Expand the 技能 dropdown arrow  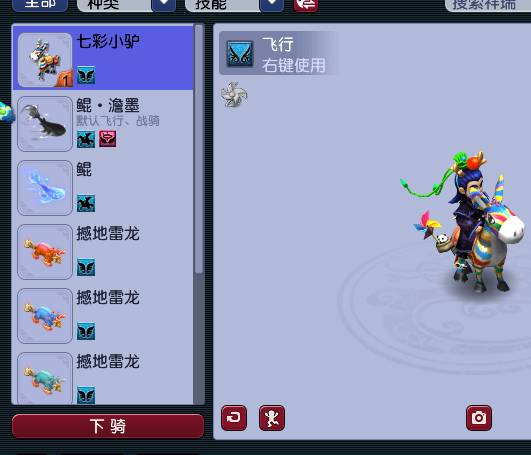pos(272,5)
